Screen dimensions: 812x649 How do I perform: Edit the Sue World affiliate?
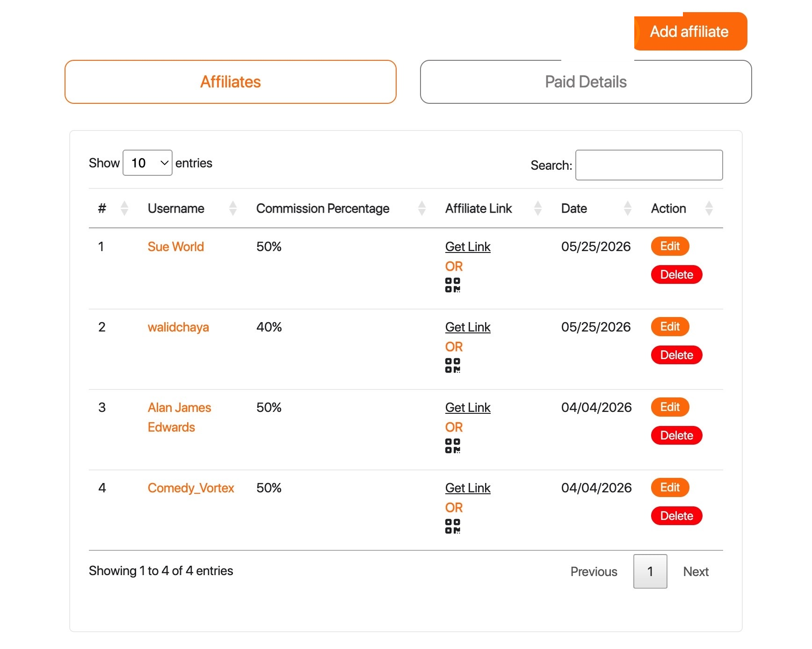coord(670,246)
